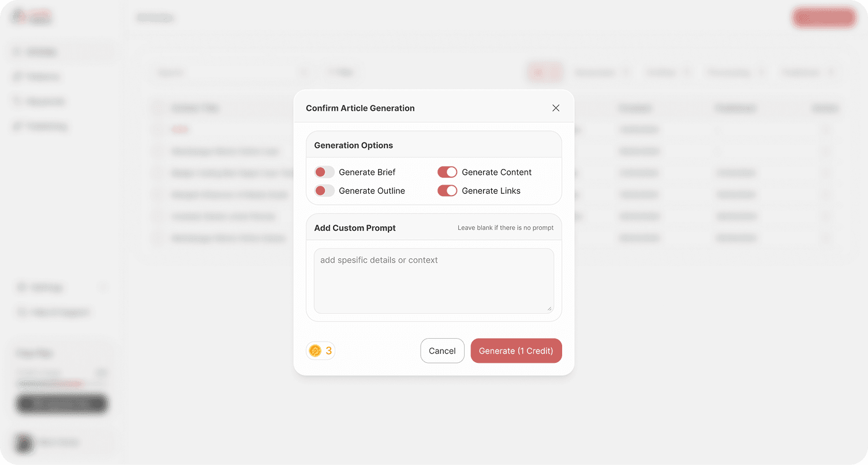
Task: Click the user avatar at the sidebar bottom
Action: pos(24,444)
